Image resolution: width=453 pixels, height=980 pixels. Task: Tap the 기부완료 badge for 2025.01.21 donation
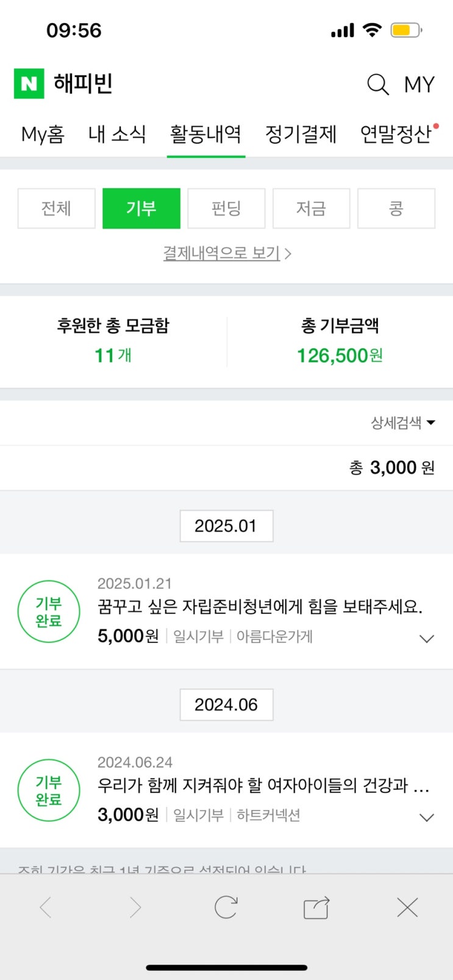[49, 612]
